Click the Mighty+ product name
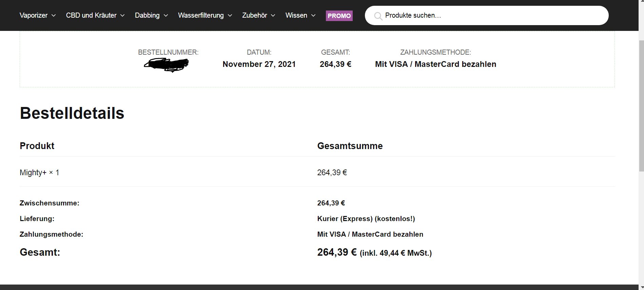This screenshot has width=644, height=290. [33, 173]
